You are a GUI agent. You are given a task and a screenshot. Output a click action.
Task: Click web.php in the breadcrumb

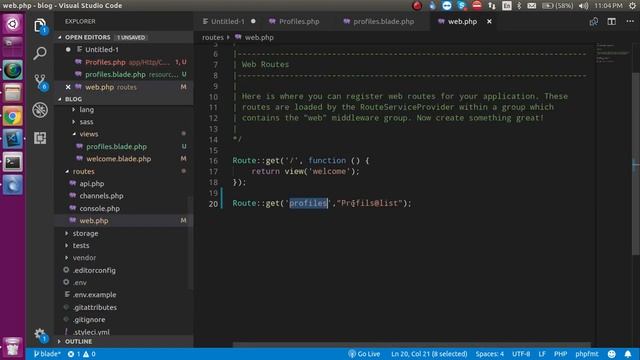(259, 38)
